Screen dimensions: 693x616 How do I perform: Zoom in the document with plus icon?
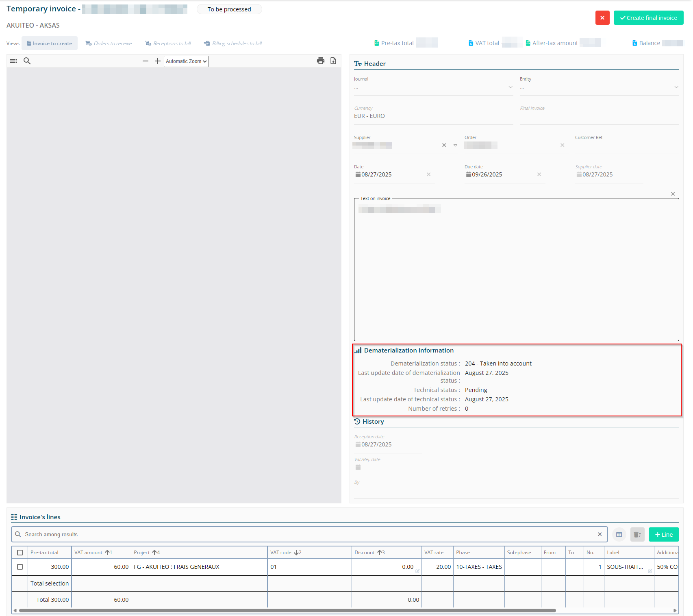tap(158, 61)
